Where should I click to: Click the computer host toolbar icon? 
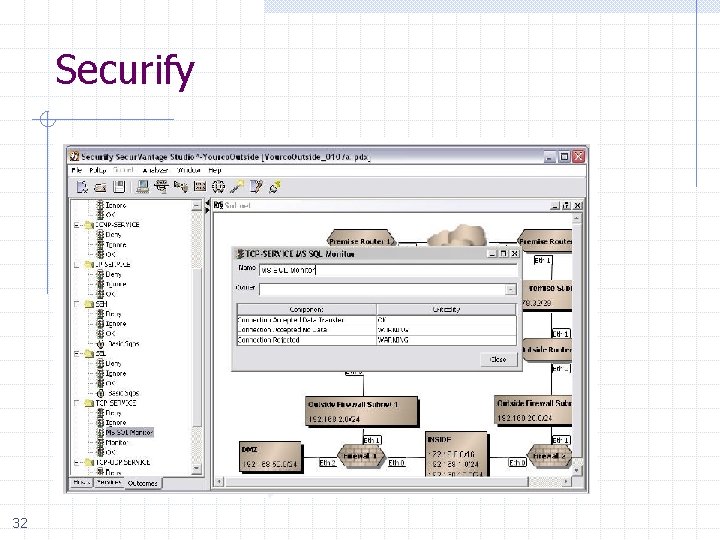[142, 186]
